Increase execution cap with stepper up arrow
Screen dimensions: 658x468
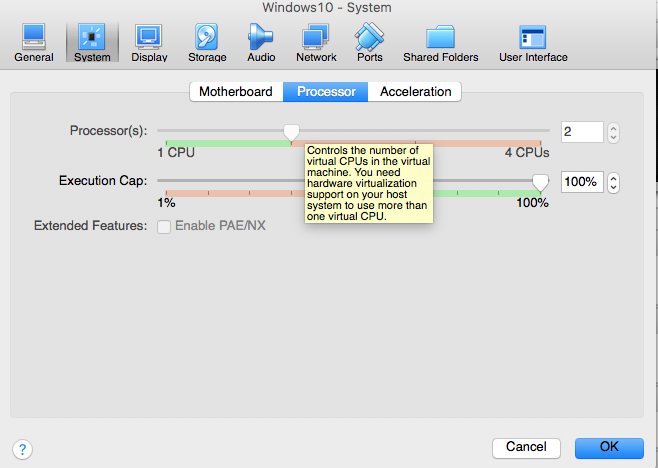click(613, 178)
